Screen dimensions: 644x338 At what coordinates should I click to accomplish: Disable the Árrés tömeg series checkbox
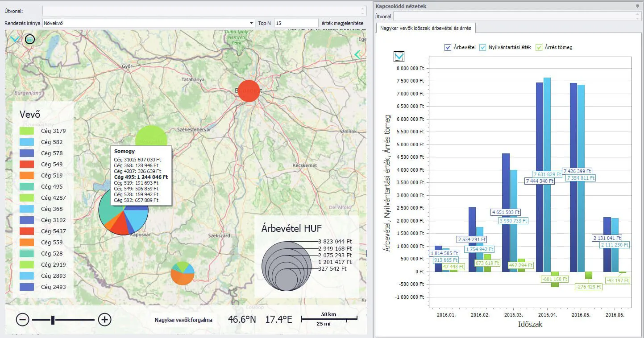coord(539,47)
